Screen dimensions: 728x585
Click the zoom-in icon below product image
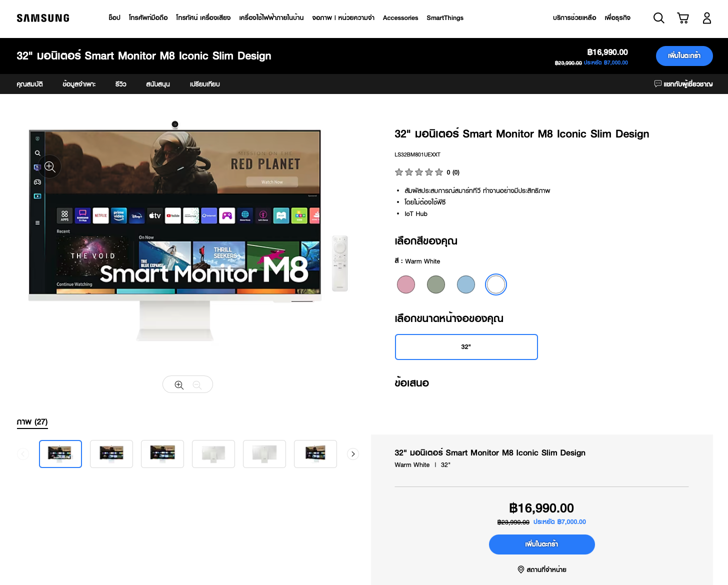click(x=179, y=384)
